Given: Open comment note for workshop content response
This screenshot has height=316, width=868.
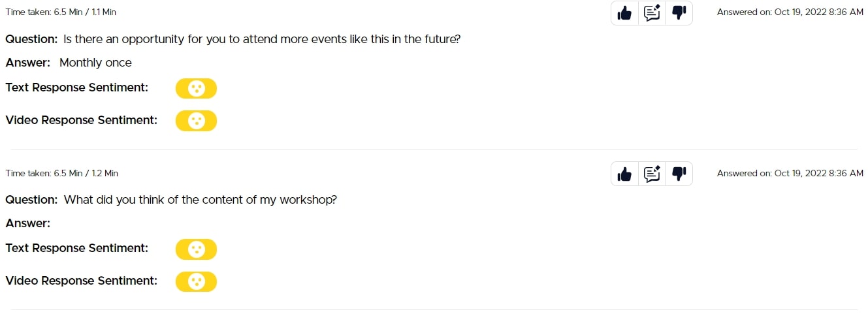Looking at the screenshot, I should coord(652,174).
